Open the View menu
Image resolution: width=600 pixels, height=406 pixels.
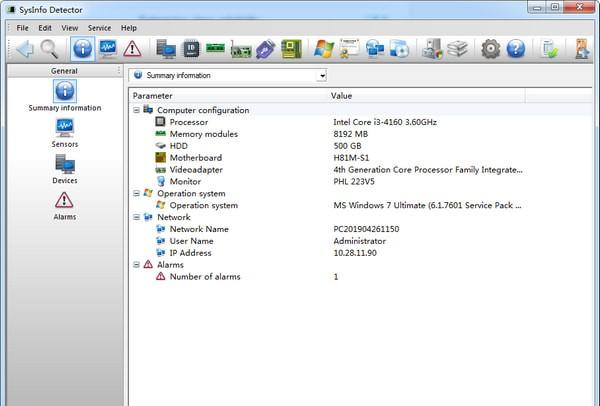(x=70, y=28)
